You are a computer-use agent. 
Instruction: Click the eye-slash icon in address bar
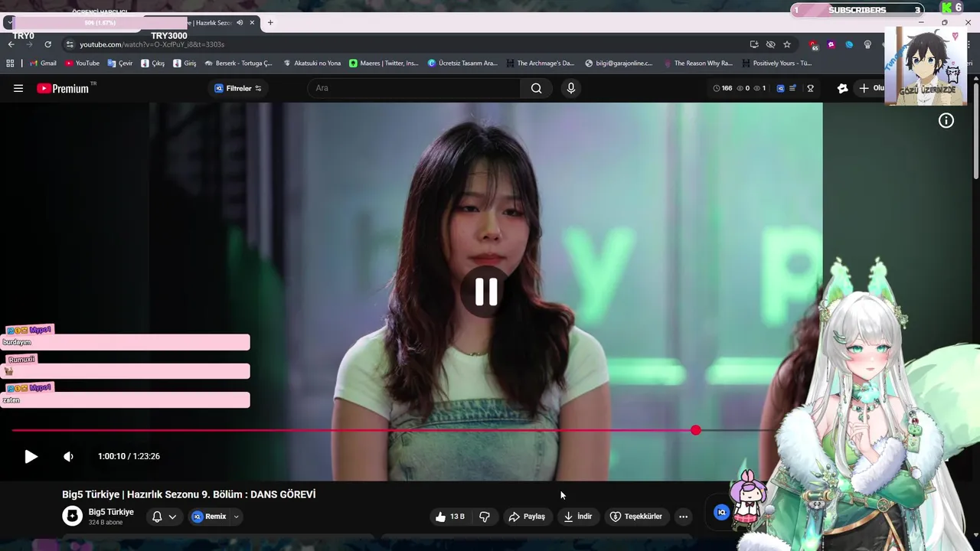point(770,44)
